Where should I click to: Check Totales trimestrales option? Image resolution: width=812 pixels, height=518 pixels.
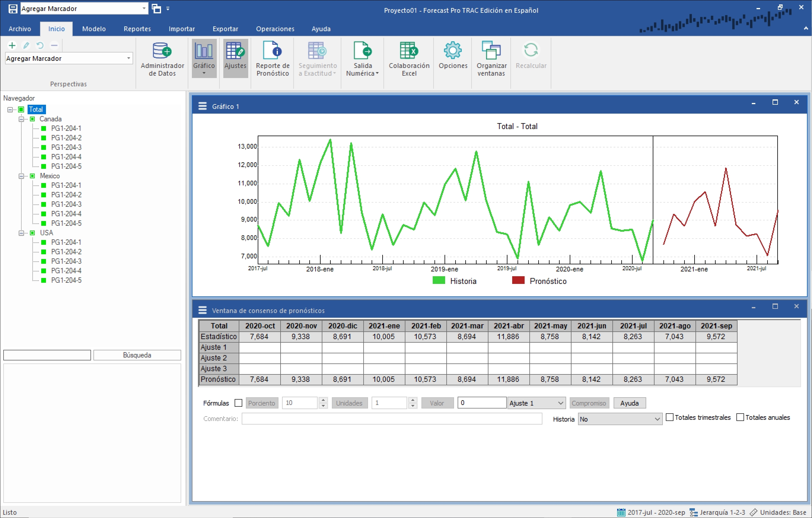tap(670, 417)
